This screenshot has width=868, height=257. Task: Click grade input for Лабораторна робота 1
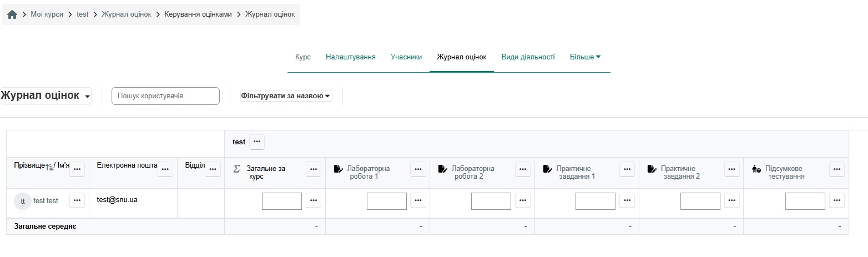386,201
